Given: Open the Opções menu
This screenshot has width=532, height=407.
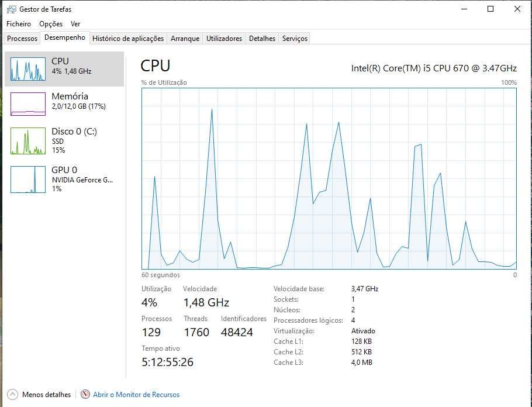Looking at the screenshot, I should tap(51, 24).
